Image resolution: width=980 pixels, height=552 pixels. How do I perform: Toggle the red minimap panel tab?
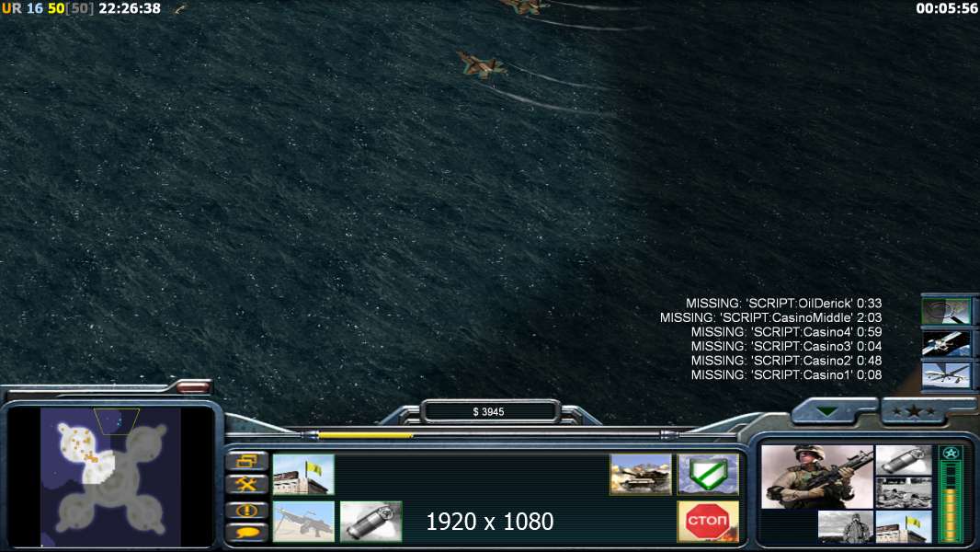[x=192, y=387]
